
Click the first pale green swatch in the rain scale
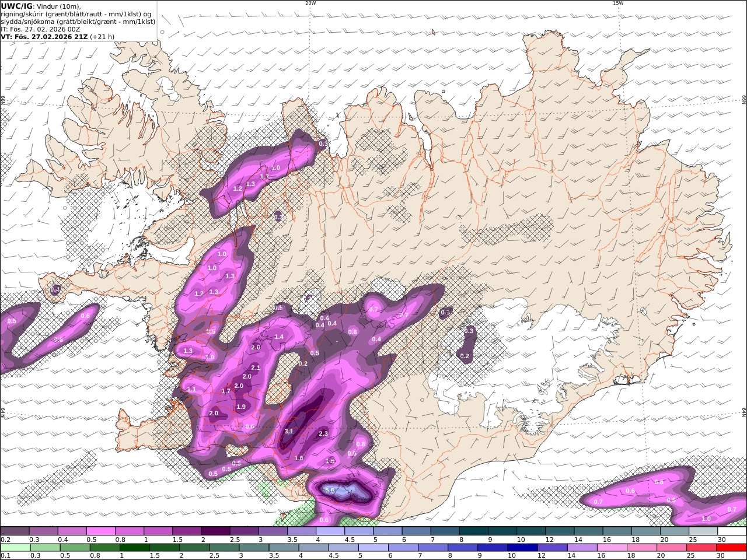click(x=15, y=547)
